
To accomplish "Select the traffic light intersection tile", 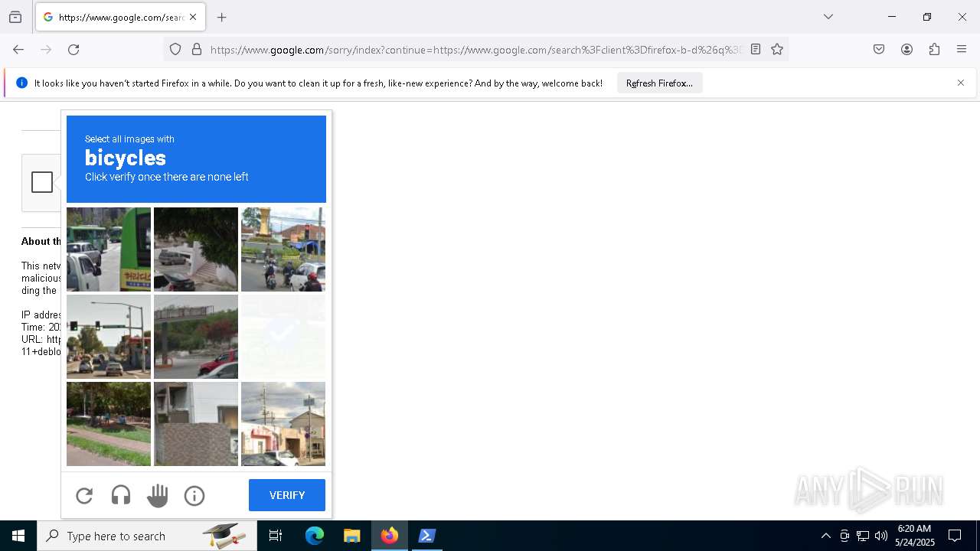I will [109, 337].
